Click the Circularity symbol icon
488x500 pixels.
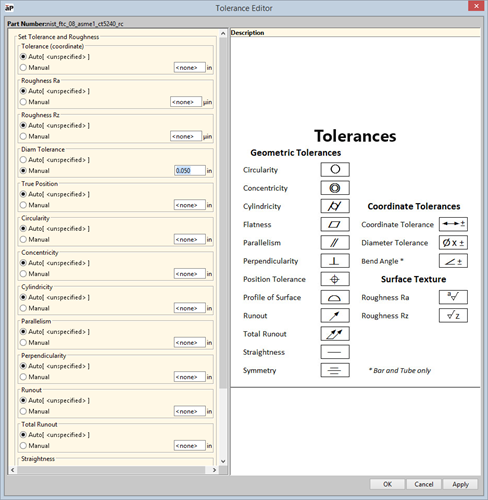tap(335, 169)
